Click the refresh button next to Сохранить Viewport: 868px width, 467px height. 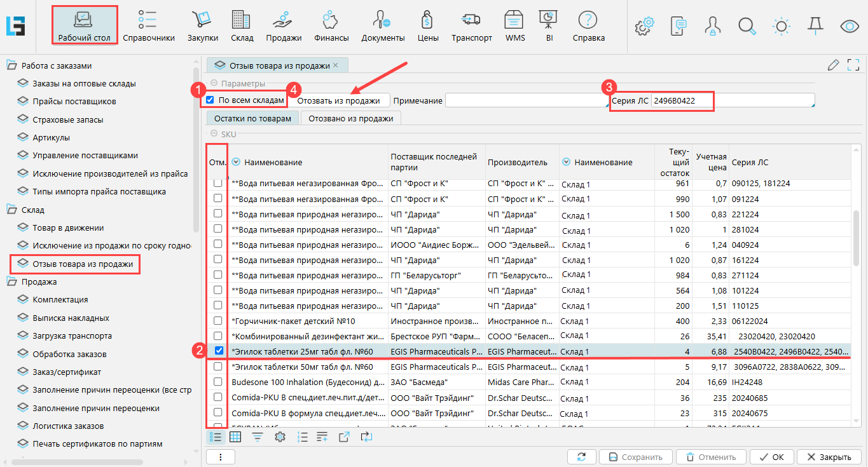point(581,457)
